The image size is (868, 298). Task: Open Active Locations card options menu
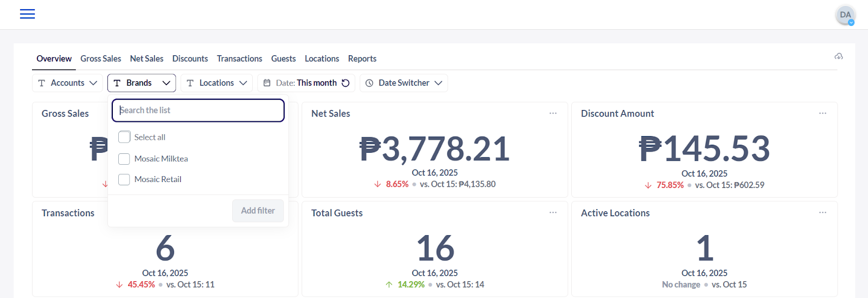[x=822, y=212]
